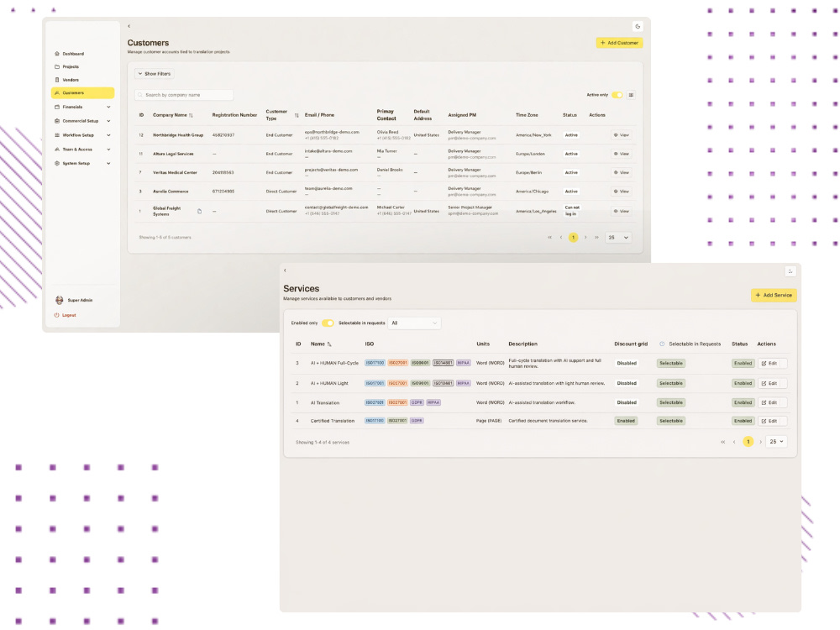Go to the first page of services
Screen dimensions: 840x630
click(722, 442)
